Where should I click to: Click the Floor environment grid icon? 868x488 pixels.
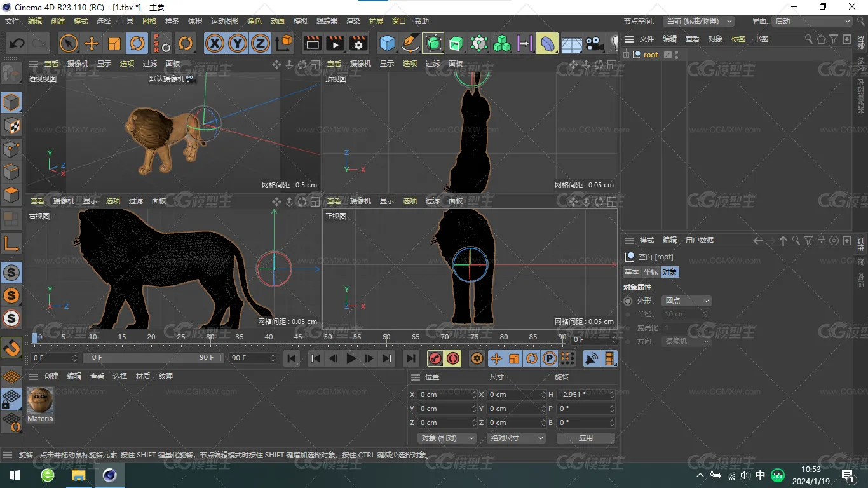[x=571, y=43]
